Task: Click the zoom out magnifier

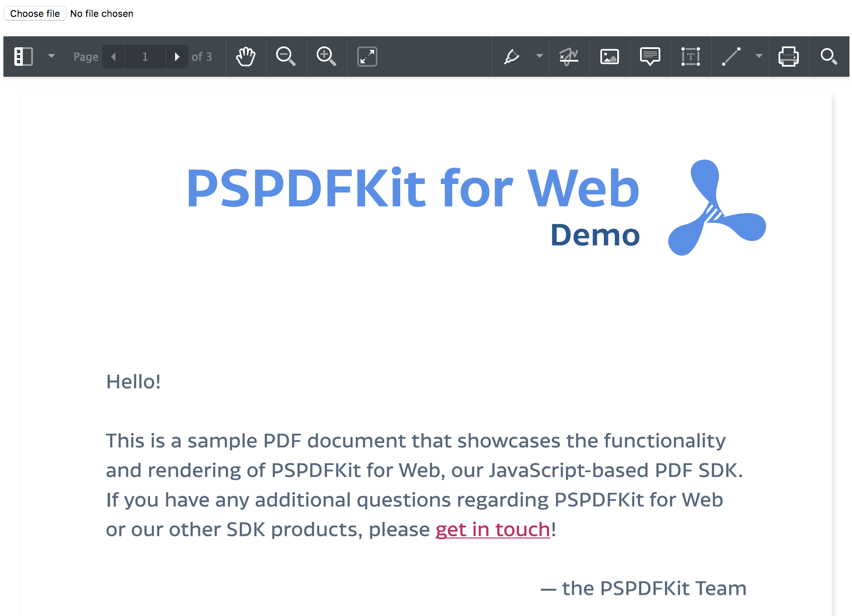Action: (286, 57)
